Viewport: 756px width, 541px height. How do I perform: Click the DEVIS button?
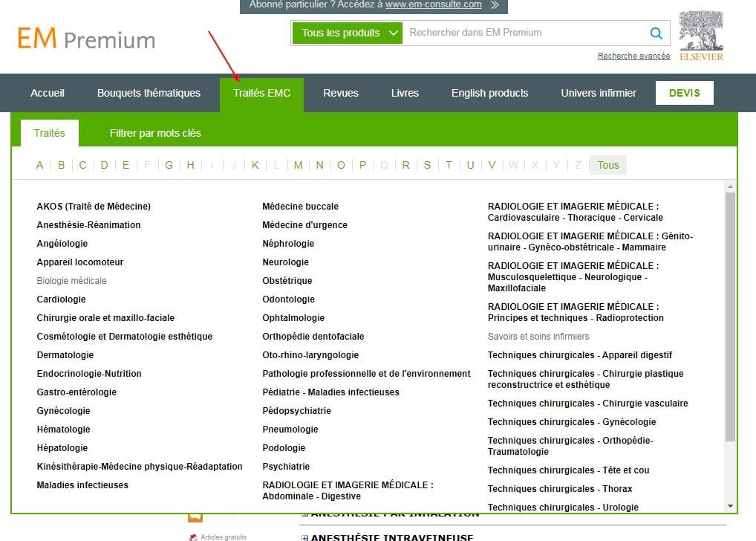click(685, 93)
